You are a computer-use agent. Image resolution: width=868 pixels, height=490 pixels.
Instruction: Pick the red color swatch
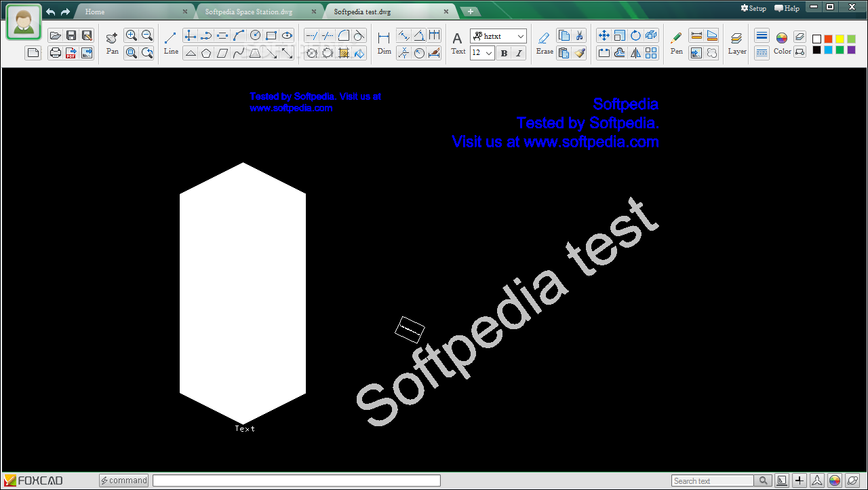(828, 39)
